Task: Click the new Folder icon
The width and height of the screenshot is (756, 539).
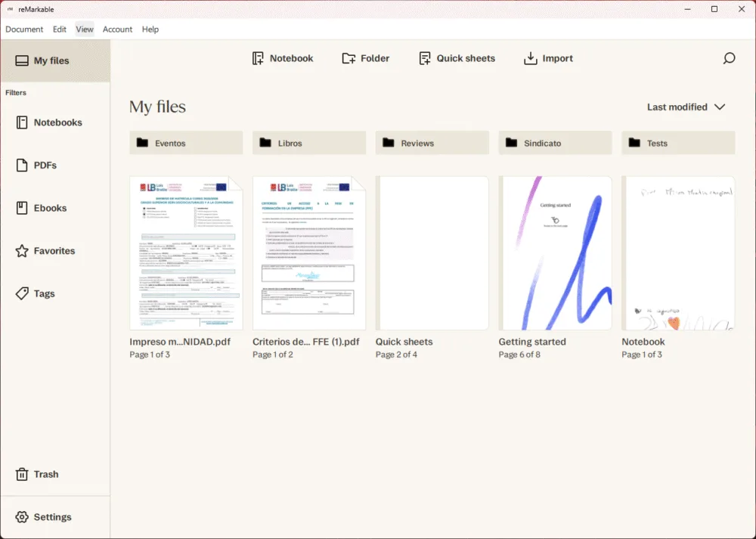Action: point(349,58)
